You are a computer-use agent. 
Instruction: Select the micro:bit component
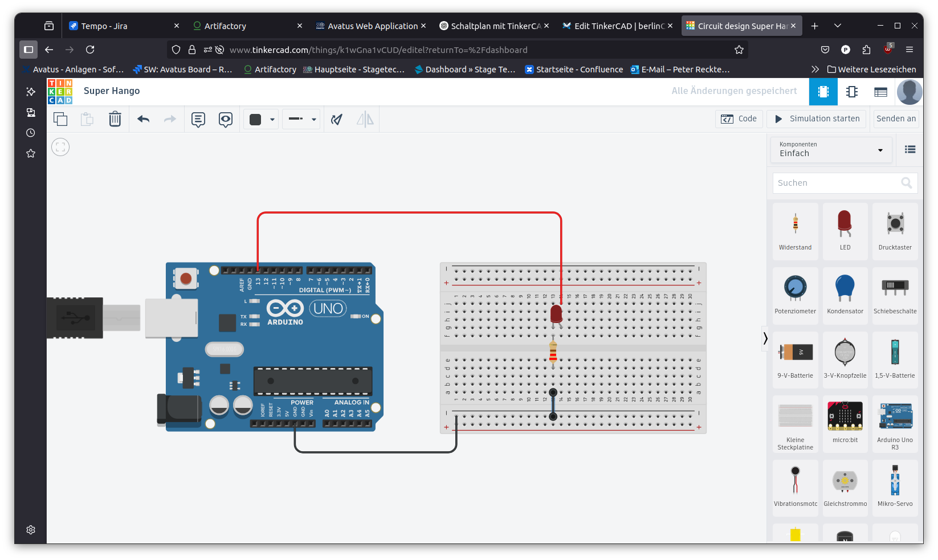pos(845,424)
